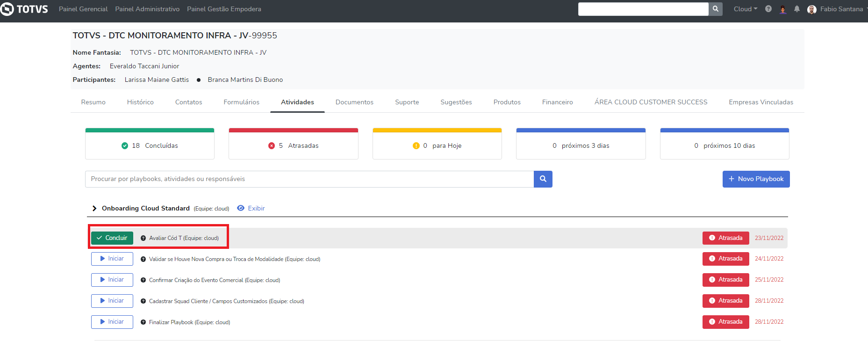Click the Finalizar Playbook activity title
The image size is (868, 341).
[x=189, y=322]
